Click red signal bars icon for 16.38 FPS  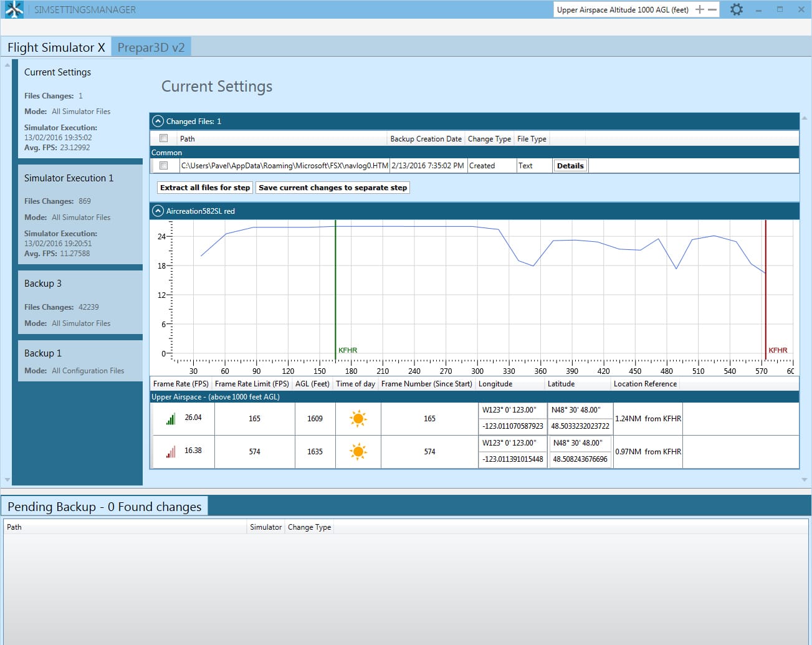tap(171, 452)
